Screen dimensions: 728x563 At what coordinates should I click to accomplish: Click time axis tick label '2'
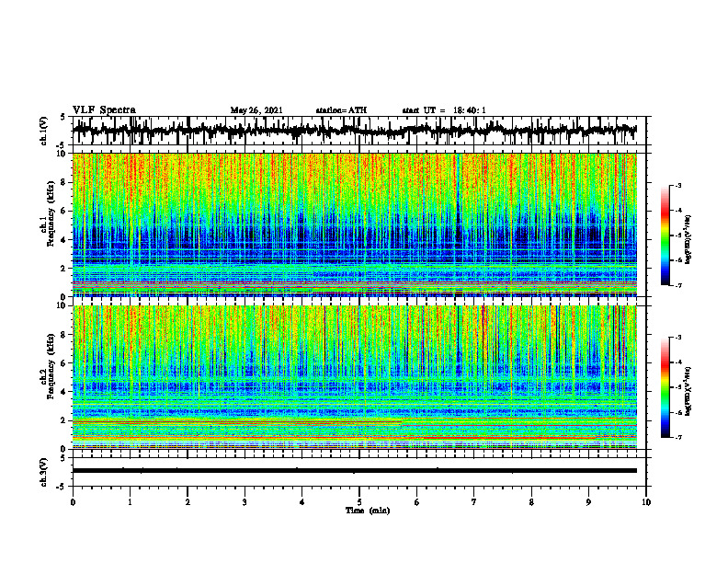pos(188,502)
